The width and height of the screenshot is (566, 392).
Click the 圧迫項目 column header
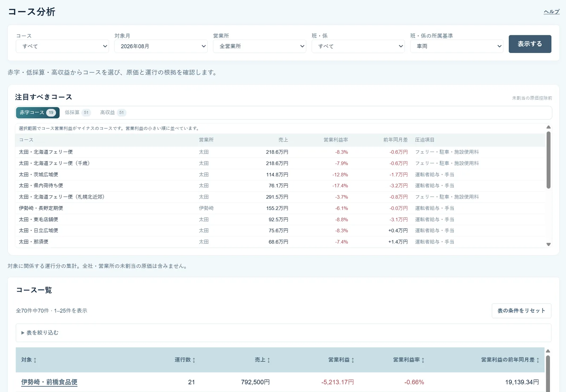(x=424, y=140)
